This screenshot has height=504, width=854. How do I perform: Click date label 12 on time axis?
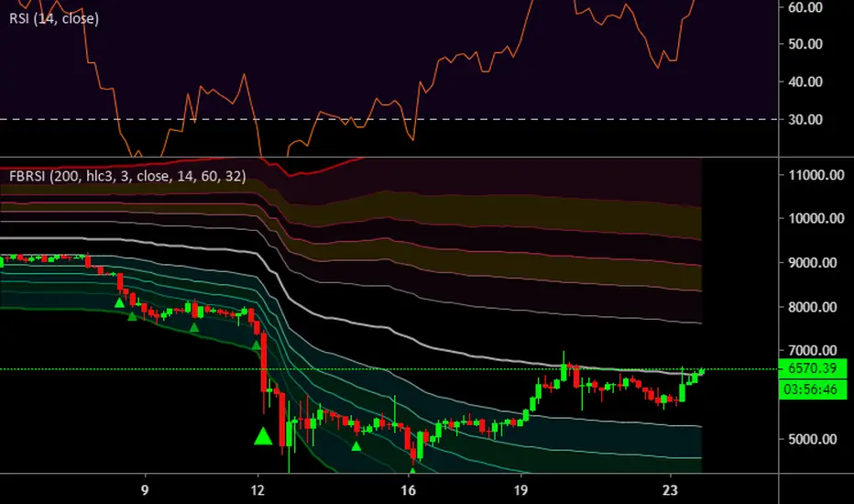click(x=257, y=490)
